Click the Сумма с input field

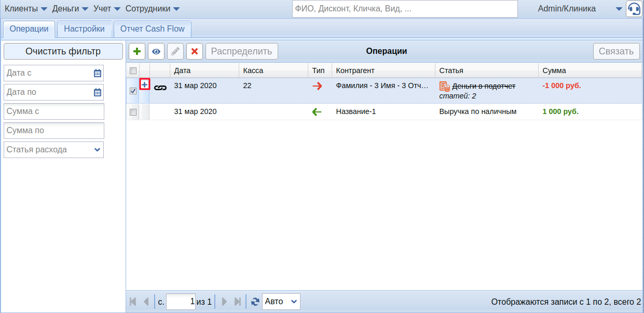pyautogui.click(x=54, y=111)
